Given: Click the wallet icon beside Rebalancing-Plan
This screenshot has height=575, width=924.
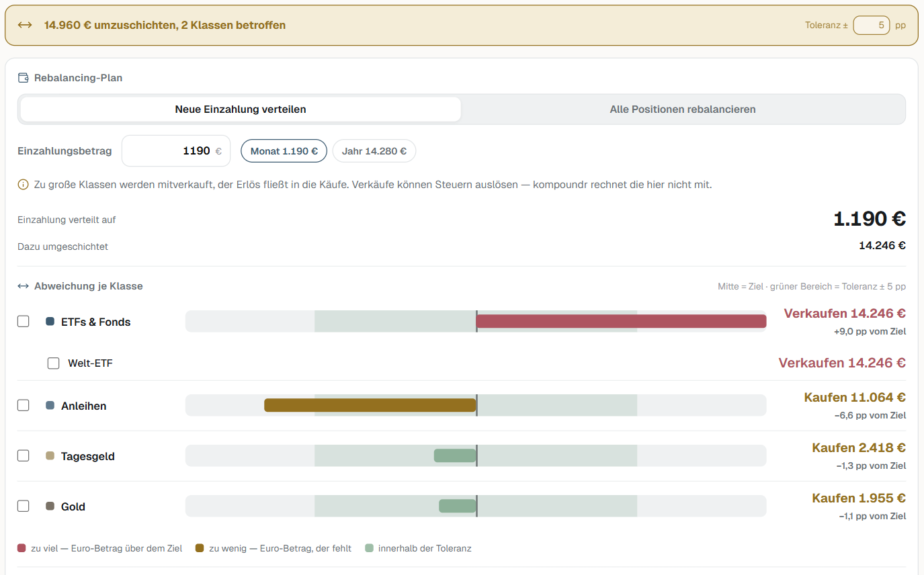Looking at the screenshot, I should click(24, 78).
